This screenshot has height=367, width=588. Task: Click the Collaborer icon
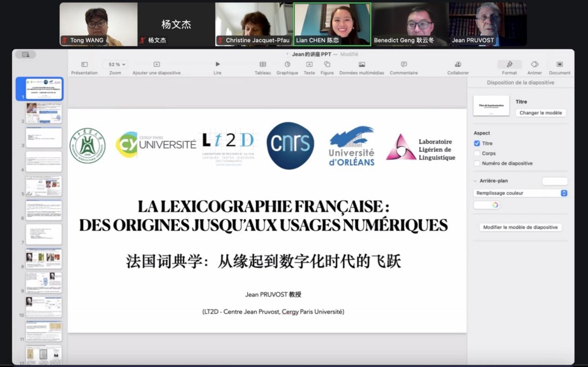(457, 64)
